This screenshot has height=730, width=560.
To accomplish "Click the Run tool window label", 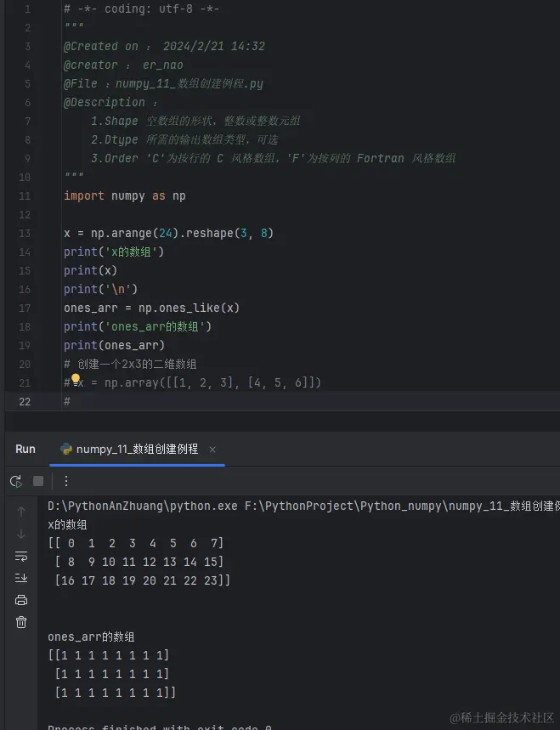I will pos(25,449).
